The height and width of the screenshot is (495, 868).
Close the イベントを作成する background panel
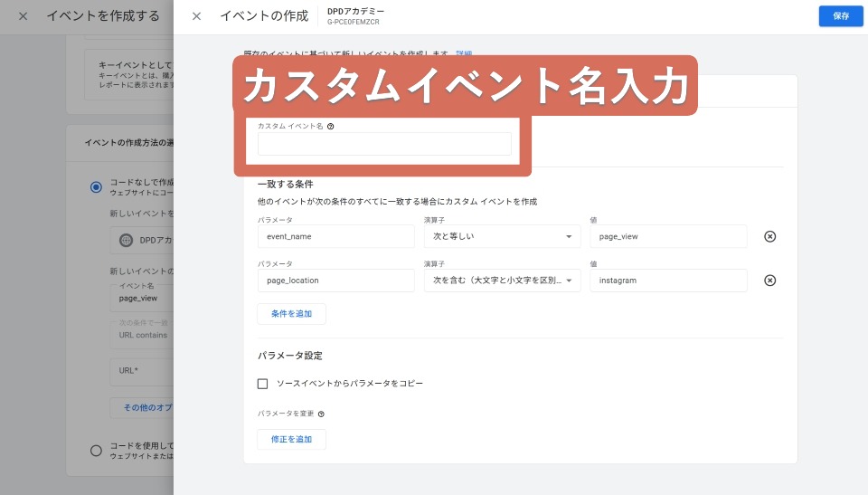tap(24, 16)
